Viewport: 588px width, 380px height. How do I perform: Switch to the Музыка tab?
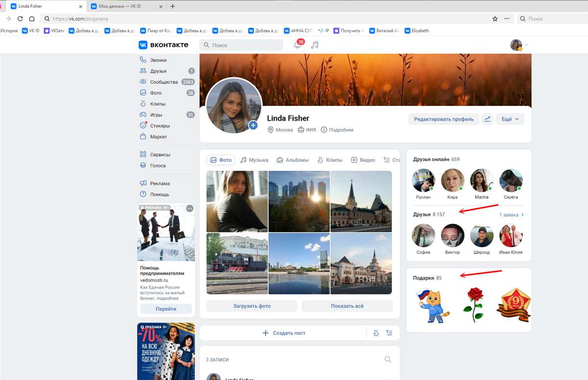254,160
